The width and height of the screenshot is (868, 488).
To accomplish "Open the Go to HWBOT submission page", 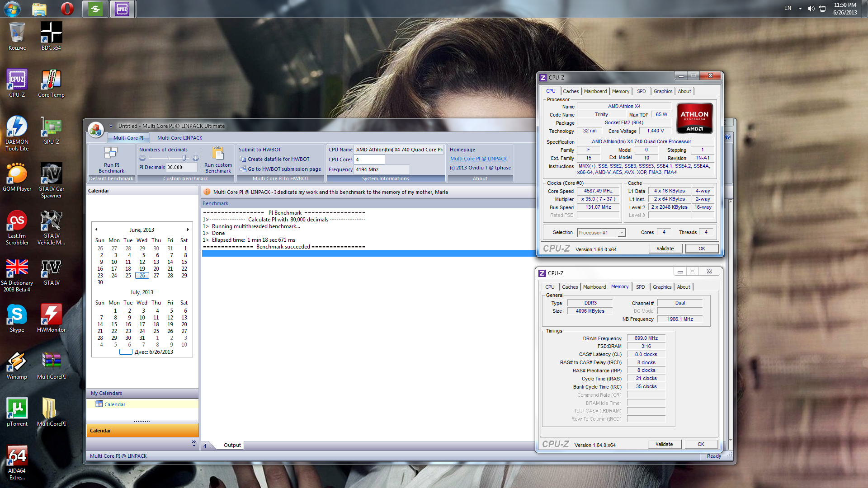I will 284,169.
